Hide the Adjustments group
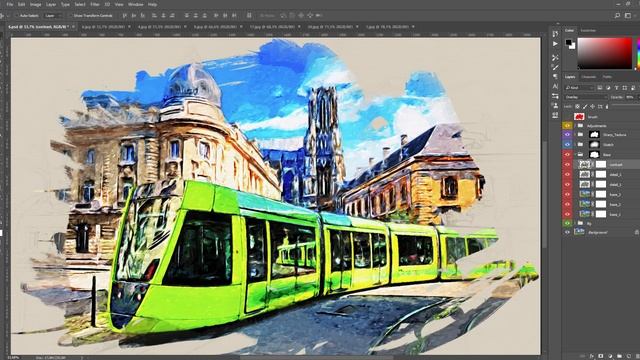The width and height of the screenshot is (640, 360). tap(567, 126)
